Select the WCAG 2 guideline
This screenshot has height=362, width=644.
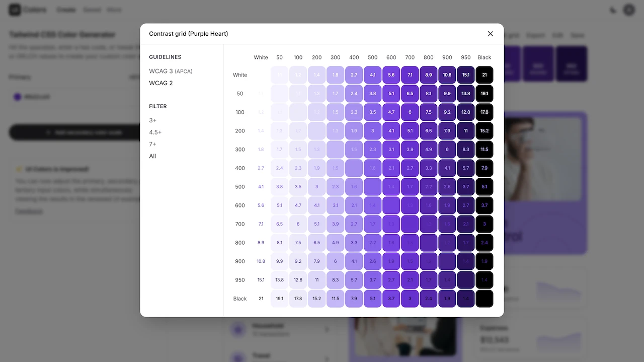point(160,83)
